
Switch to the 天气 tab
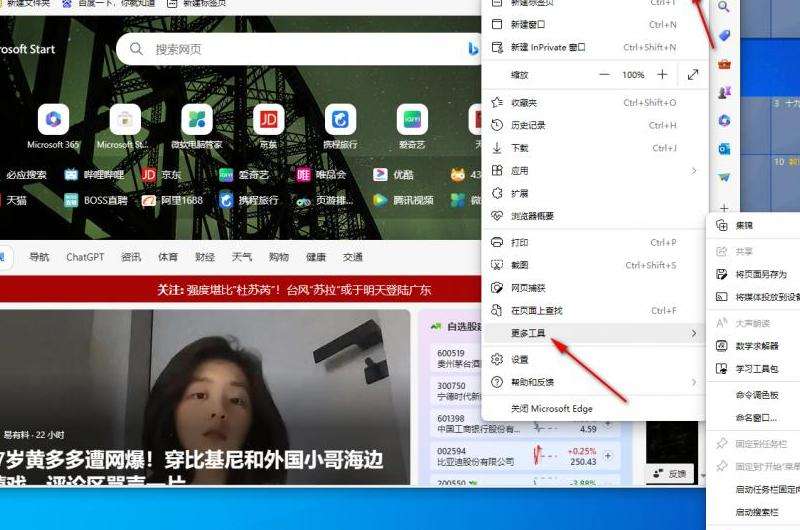click(242, 257)
